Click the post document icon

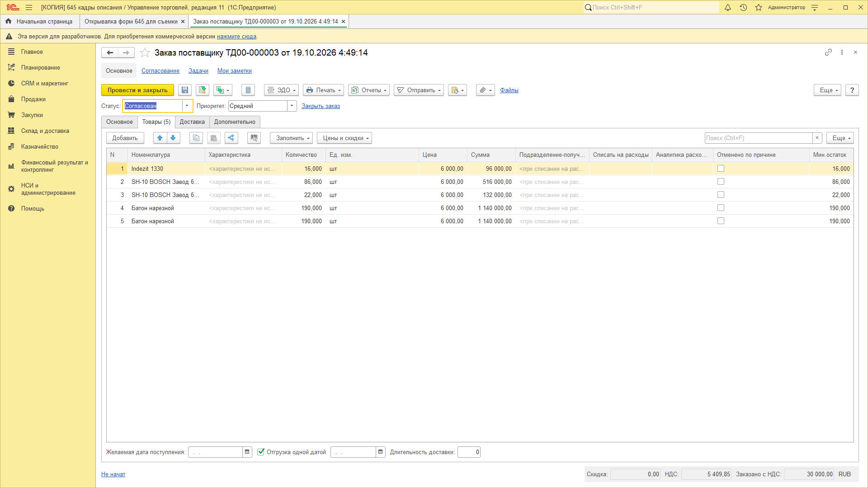pyautogui.click(x=203, y=90)
